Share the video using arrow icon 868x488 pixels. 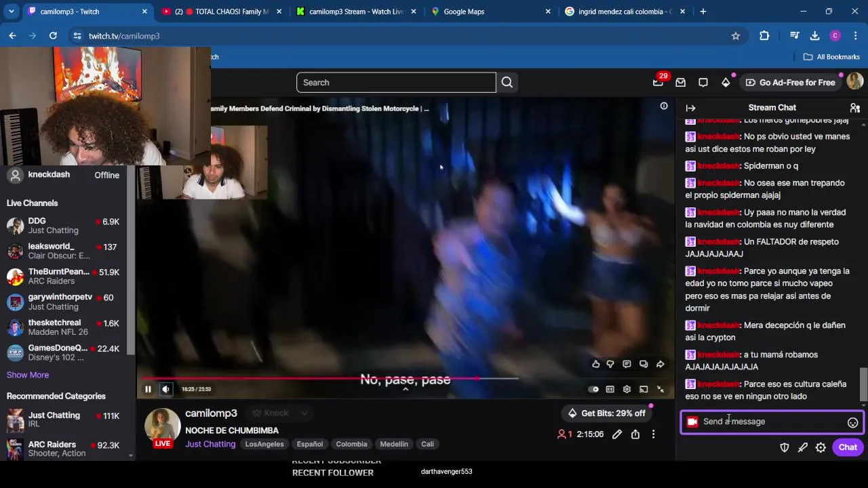pos(660,364)
